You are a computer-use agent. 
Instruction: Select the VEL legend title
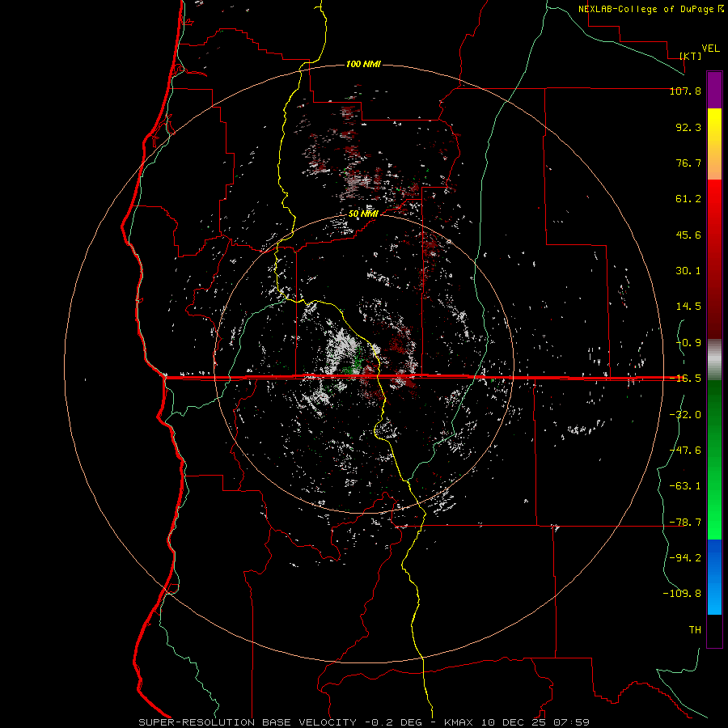pos(710,49)
